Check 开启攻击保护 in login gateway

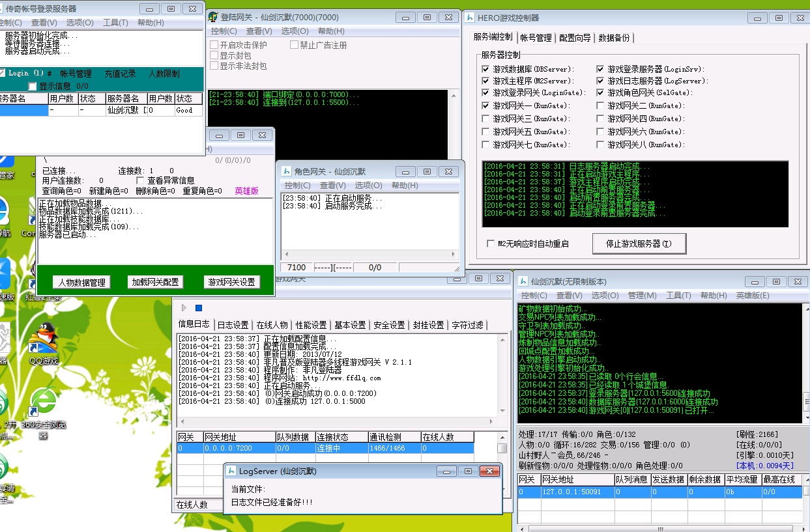pos(214,45)
